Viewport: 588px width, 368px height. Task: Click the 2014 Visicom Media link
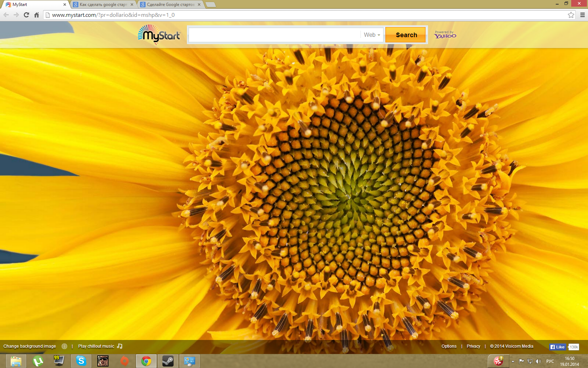pos(512,346)
